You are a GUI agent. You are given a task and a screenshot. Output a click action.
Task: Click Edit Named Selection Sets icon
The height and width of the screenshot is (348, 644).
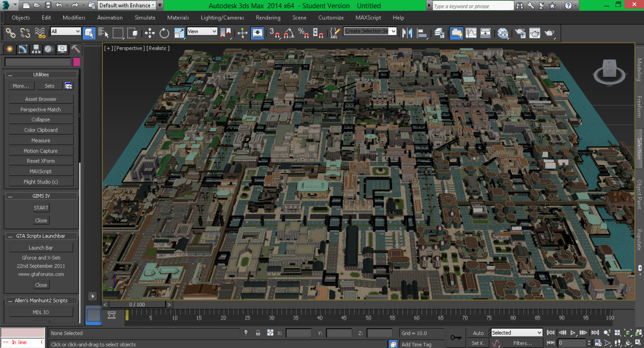point(335,33)
